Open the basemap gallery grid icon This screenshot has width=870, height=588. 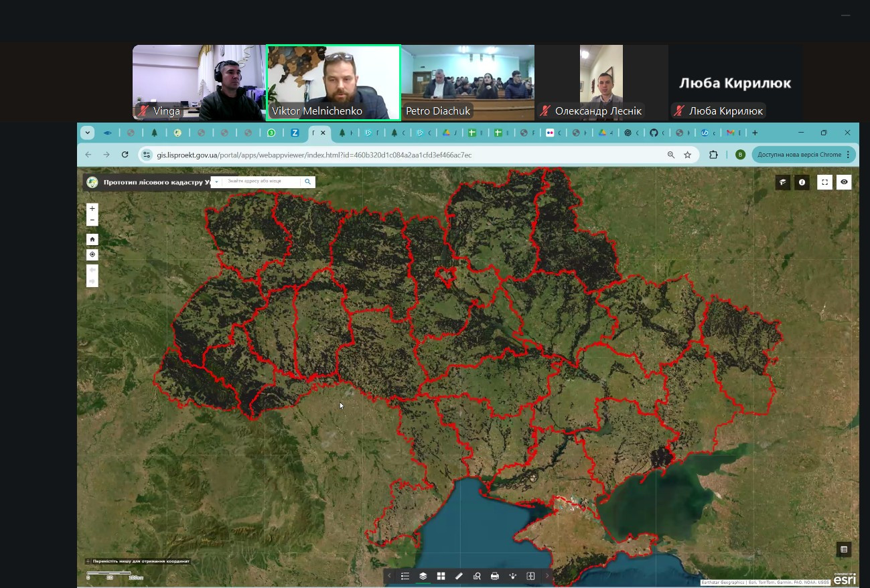tap(441, 576)
